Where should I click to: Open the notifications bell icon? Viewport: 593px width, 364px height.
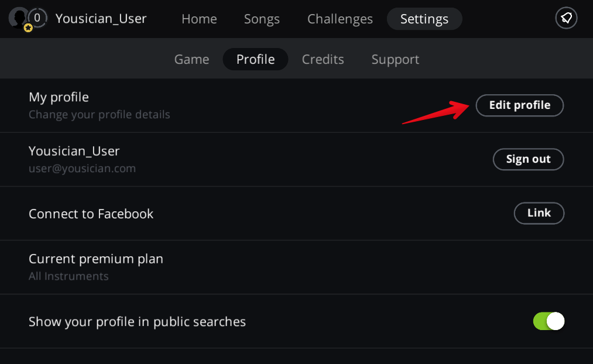[566, 19]
